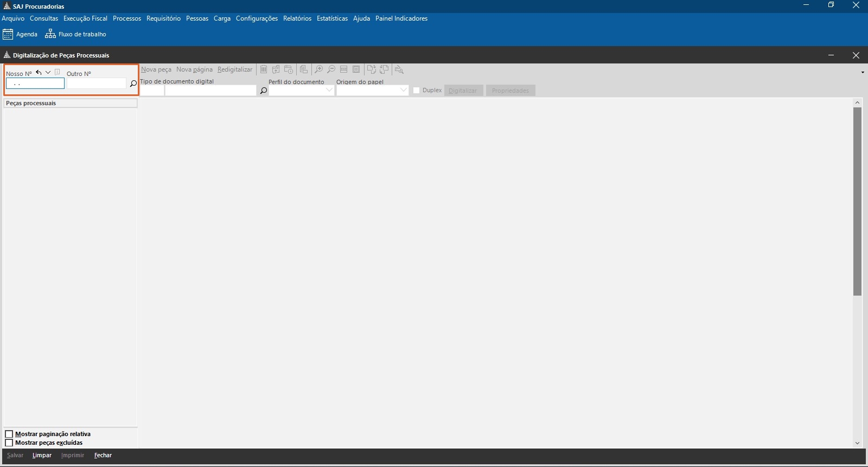
Task: Open the Ajuda menu
Action: (x=361, y=18)
